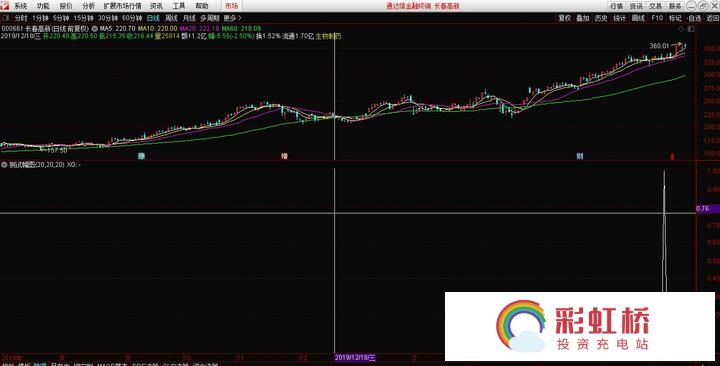Expand the 更多 periods list
The height and width of the screenshot is (366, 720).
[x=232, y=18]
